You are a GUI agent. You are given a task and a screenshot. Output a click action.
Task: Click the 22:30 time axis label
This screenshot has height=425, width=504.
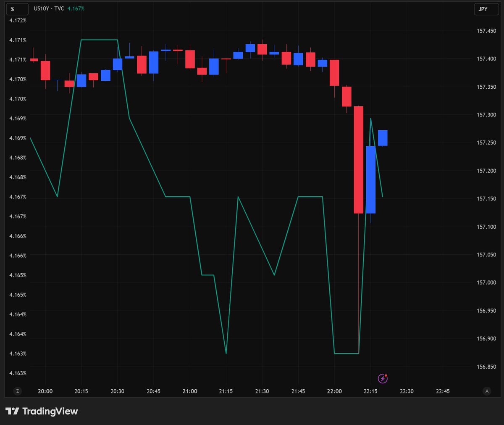pos(407,391)
